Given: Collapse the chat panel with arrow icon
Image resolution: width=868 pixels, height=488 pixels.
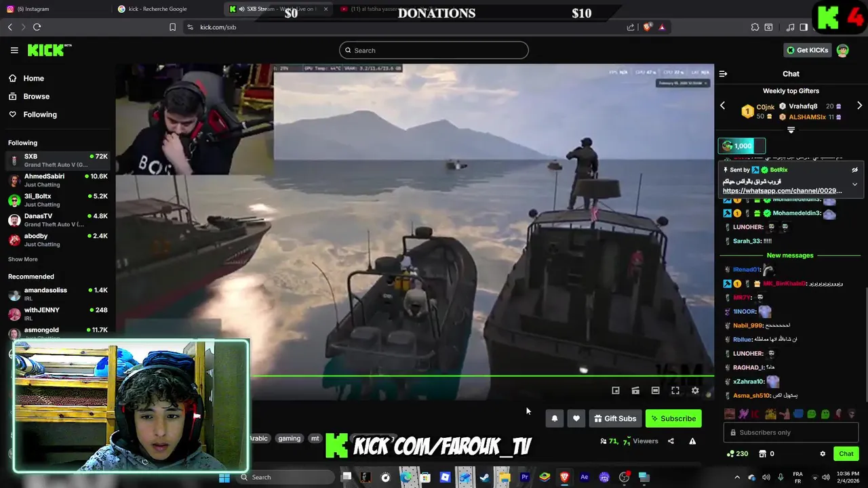Looking at the screenshot, I should (x=723, y=74).
